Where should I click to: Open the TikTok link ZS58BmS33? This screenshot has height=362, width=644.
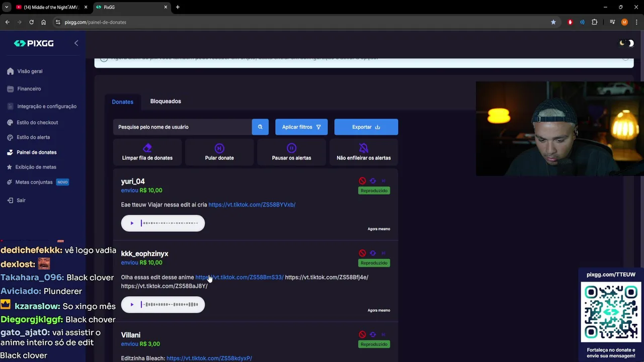[239, 277]
